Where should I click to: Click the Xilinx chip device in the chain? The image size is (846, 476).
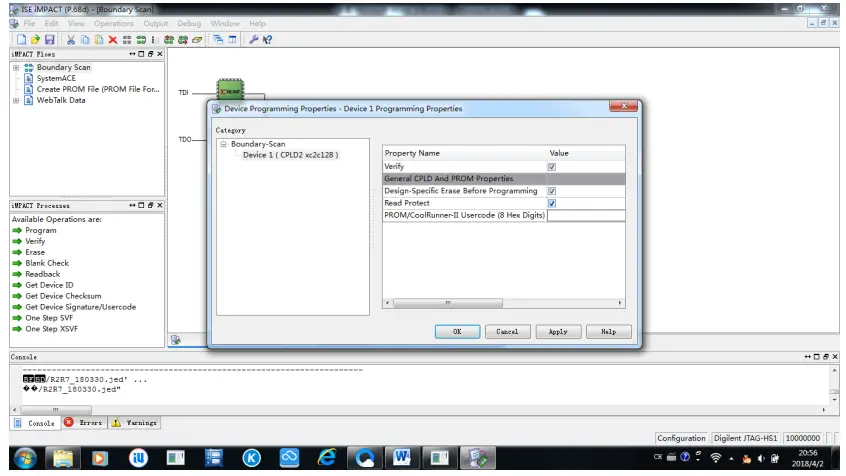[230, 90]
